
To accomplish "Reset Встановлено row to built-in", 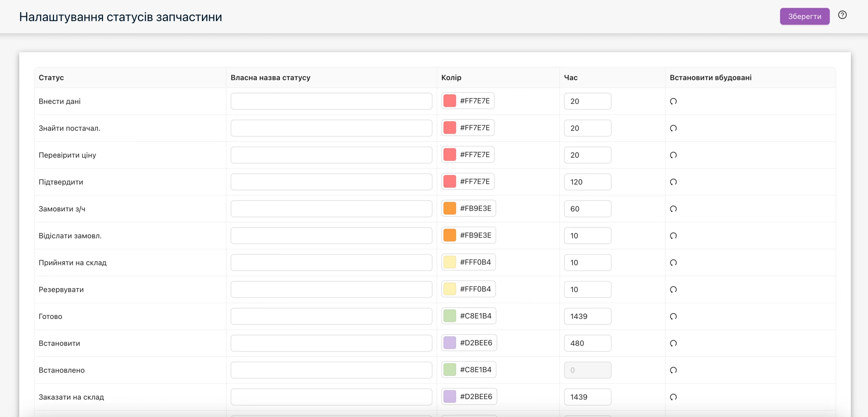I will tap(673, 370).
